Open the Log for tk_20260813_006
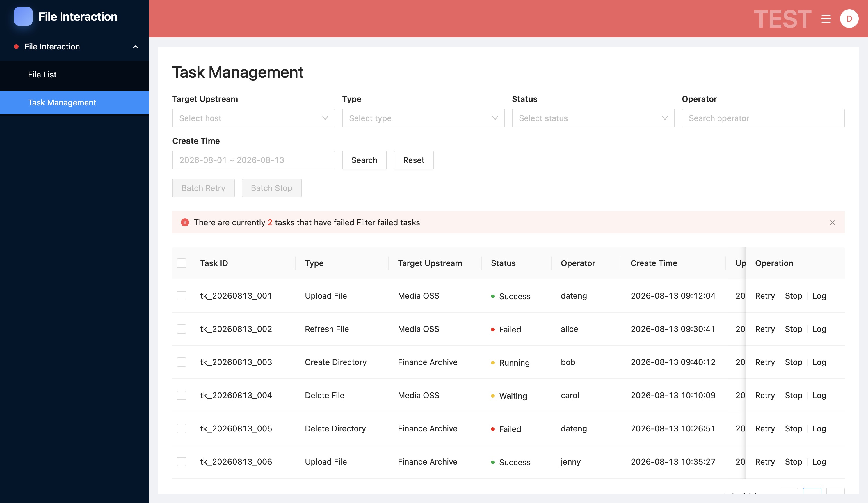The width and height of the screenshot is (868, 503). pos(819,462)
